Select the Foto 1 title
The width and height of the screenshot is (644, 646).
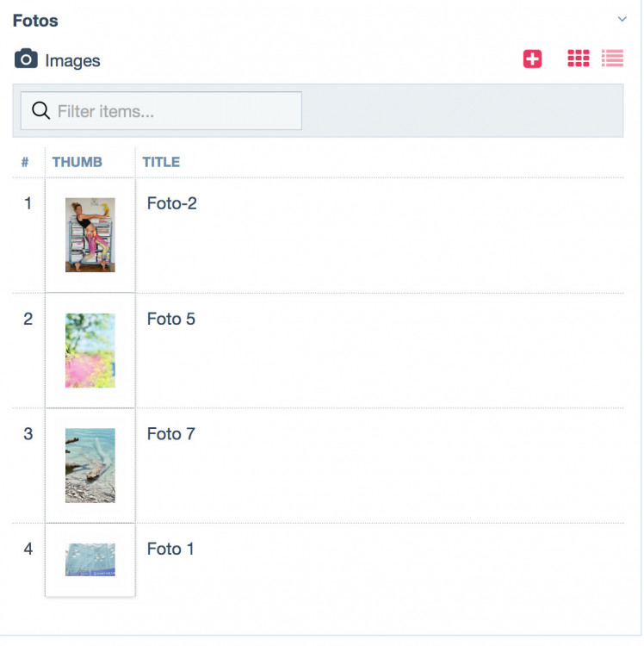click(x=170, y=549)
